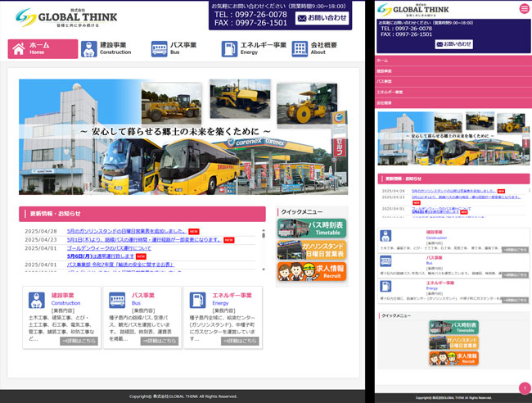Click 詳細はこちら in the desktop エネルギー事業 card
The width and height of the screenshot is (532, 403).
coord(240,341)
